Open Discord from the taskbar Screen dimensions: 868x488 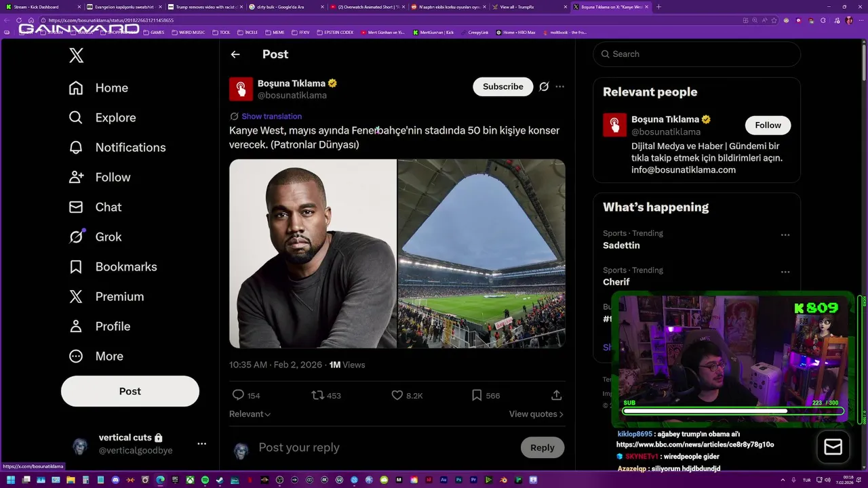(115, 480)
